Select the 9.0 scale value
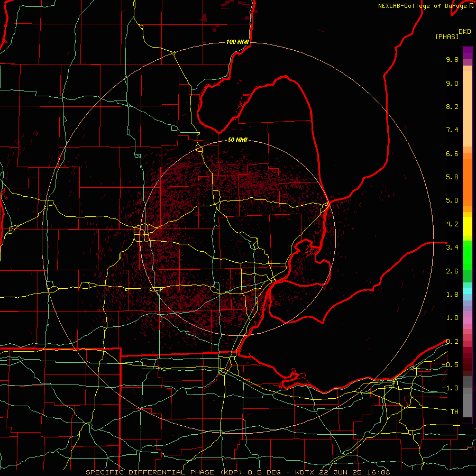 pos(452,83)
